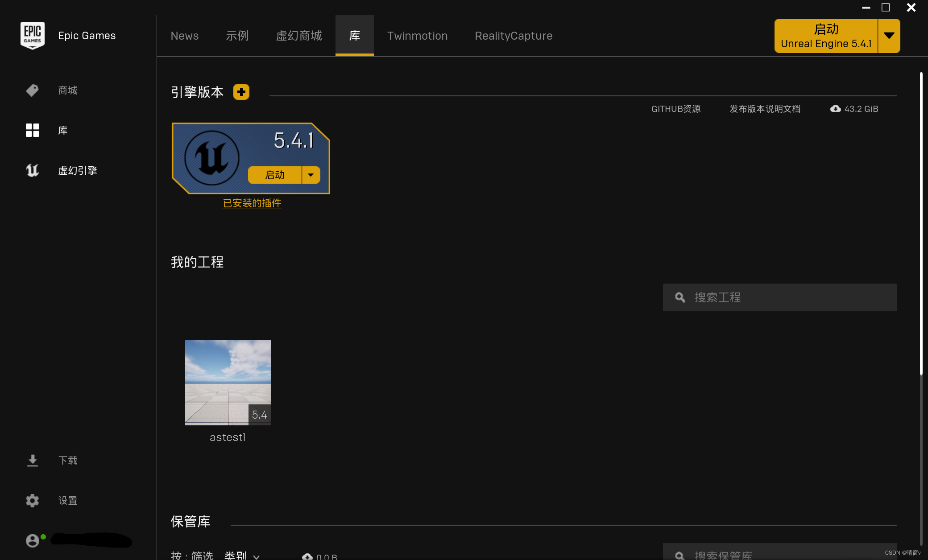Open the 库 (Library) sidebar icon
Screen dimensions: 928x560
point(32,130)
